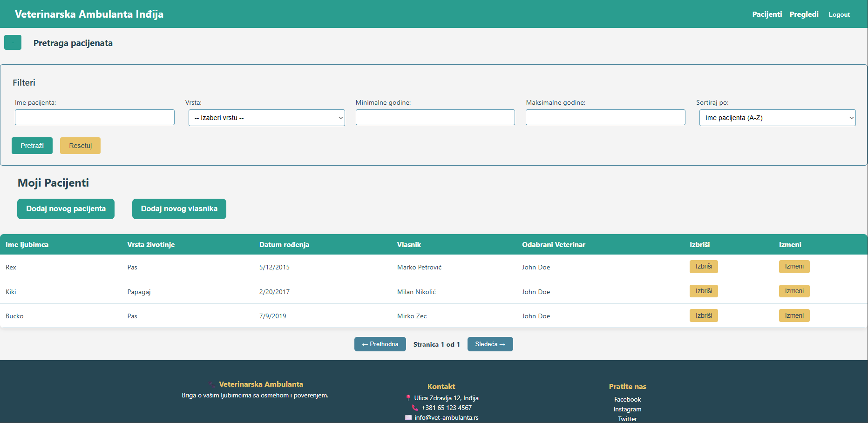Delete patient Kiki with Izbriši

tap(704, 291)
